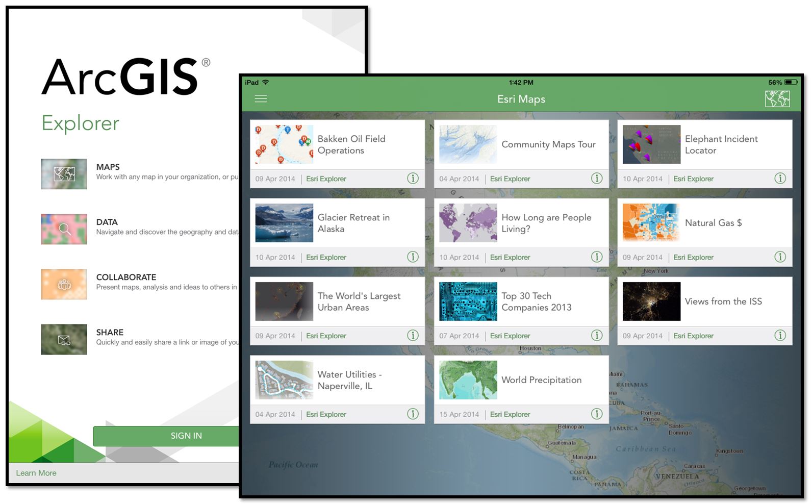Open Elephant Incident Locator thumbnail

(x=651, y=144)
